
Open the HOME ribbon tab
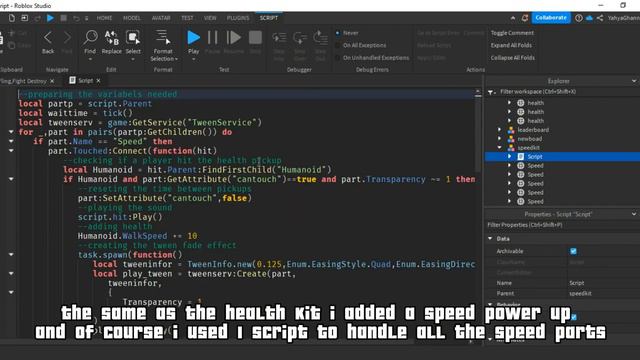tap(104, 18)
